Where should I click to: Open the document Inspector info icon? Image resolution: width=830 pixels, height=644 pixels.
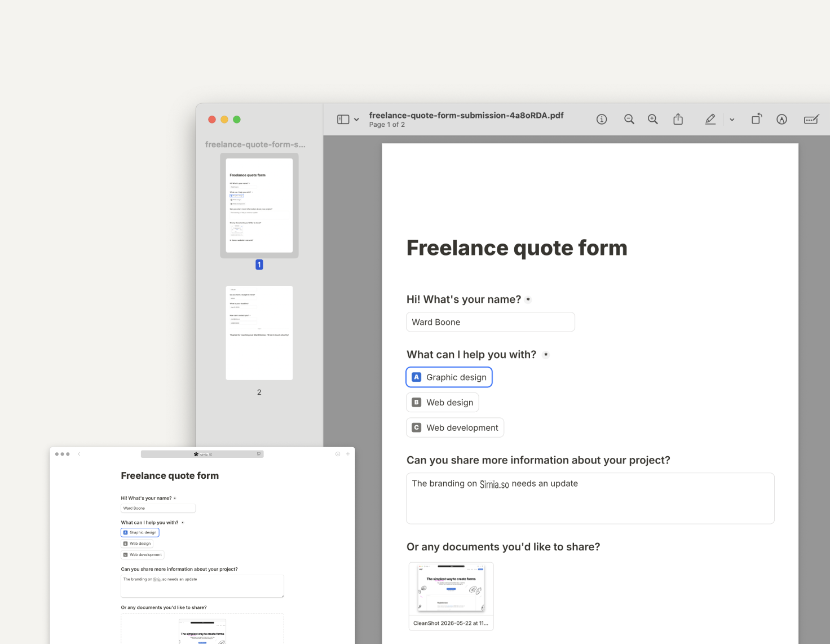pyautogui.click(x=602, y=119)
